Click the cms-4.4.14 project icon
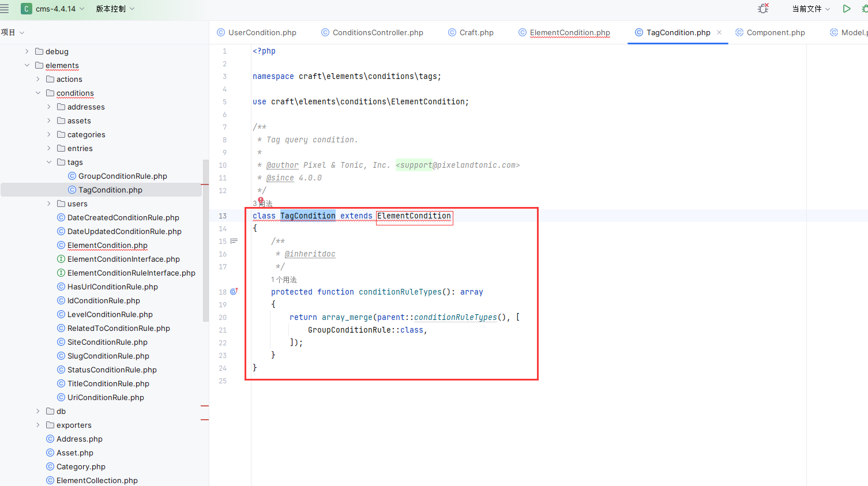The width and height of the screenshot is (868, 486). click(27, 9)
